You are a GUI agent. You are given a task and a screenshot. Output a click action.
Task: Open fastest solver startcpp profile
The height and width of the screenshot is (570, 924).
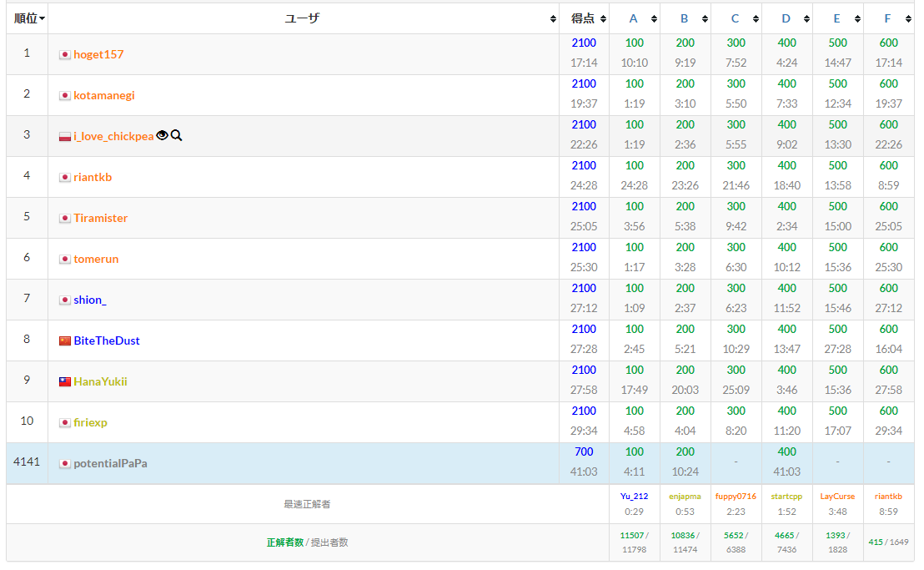tap(786, 497)
